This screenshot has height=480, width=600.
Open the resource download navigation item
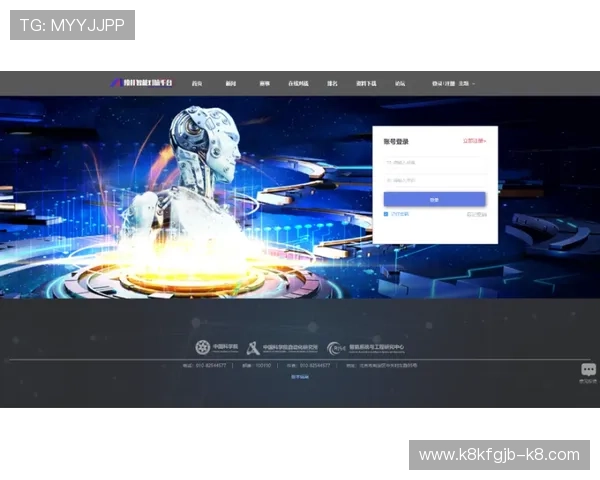pos(366,83)
